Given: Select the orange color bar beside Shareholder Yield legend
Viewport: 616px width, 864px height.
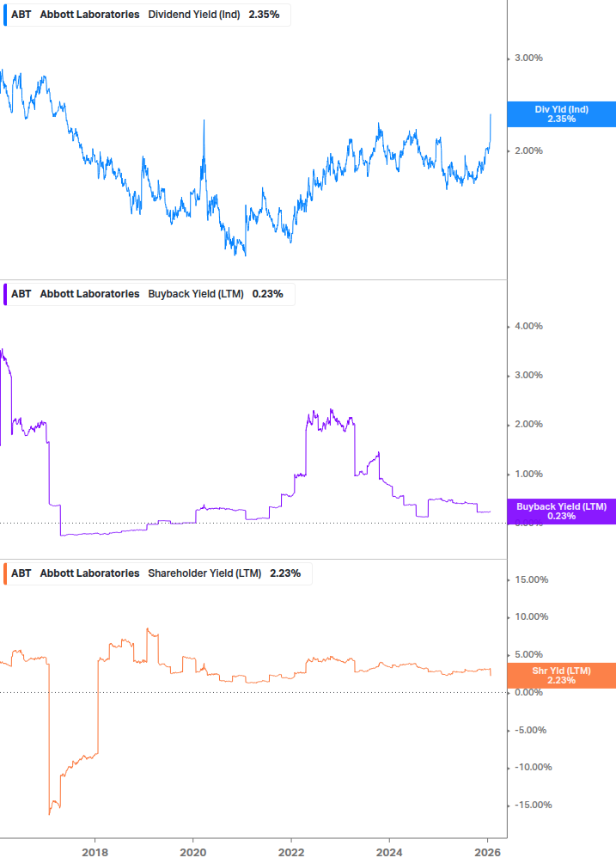Looking at the screenshot, I should point(5,573).
